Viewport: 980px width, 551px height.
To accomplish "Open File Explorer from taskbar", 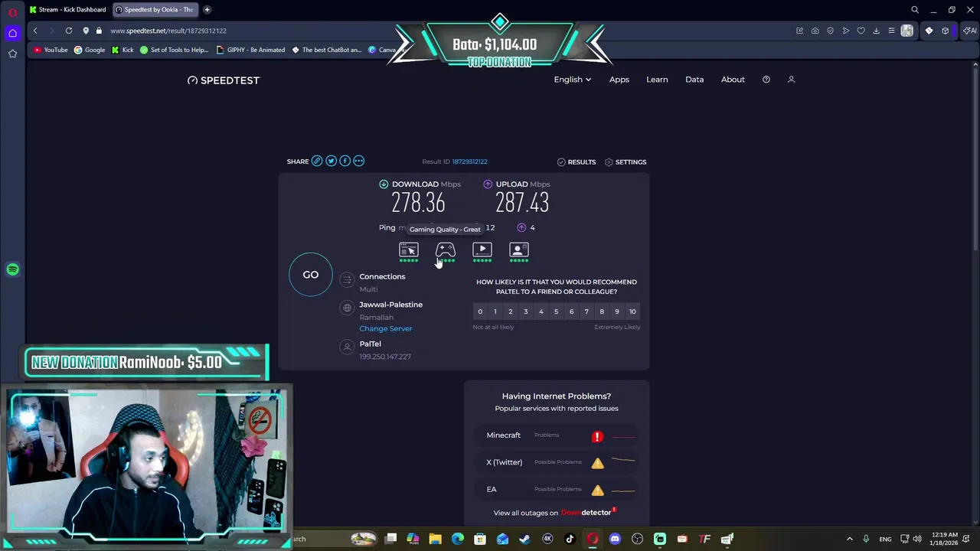I will coord(435,539).
